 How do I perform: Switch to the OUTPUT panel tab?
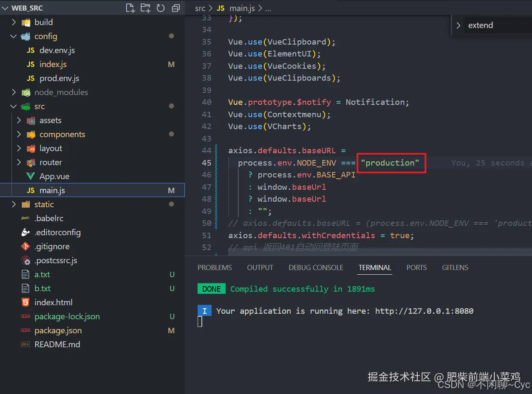260,267
